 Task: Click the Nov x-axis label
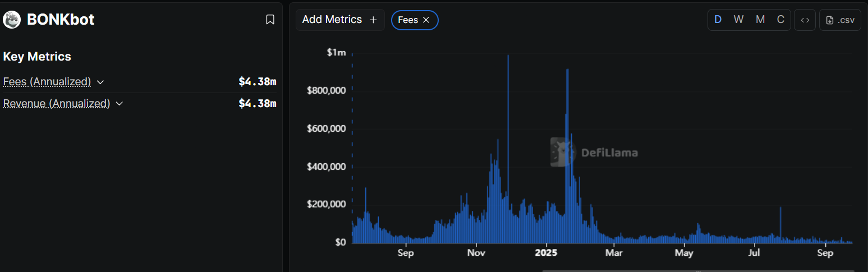(476, 253)
